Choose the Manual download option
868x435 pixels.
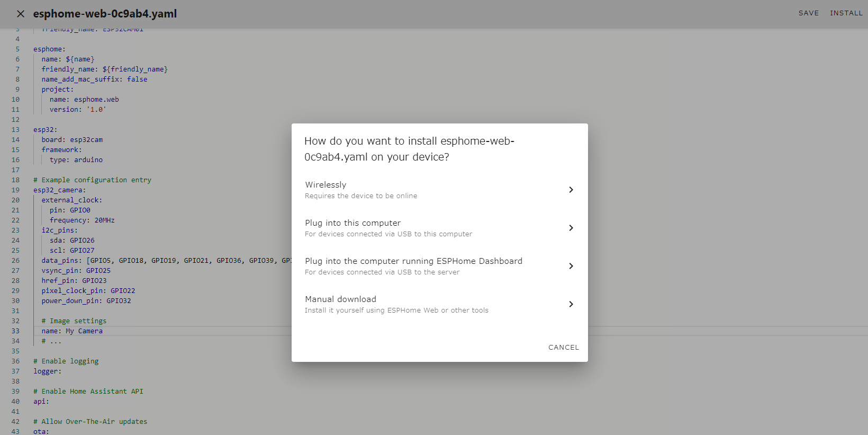click(x=439, y=304)
